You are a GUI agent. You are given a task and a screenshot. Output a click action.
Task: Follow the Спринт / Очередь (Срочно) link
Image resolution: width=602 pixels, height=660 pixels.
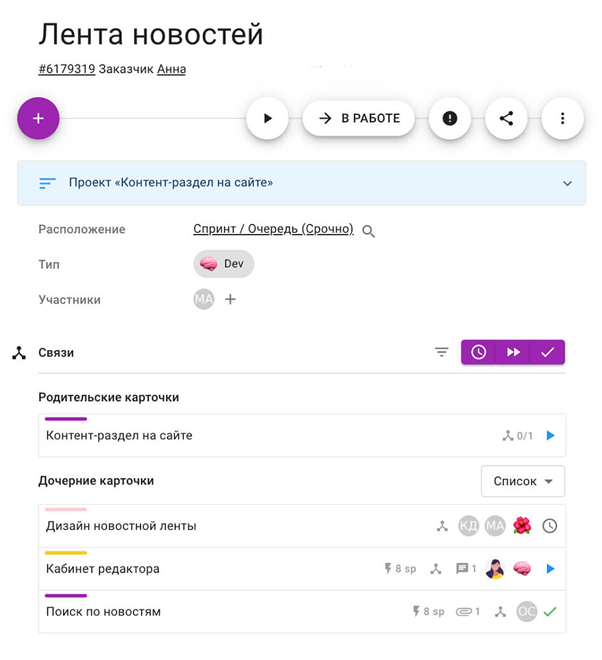(273, 229)
